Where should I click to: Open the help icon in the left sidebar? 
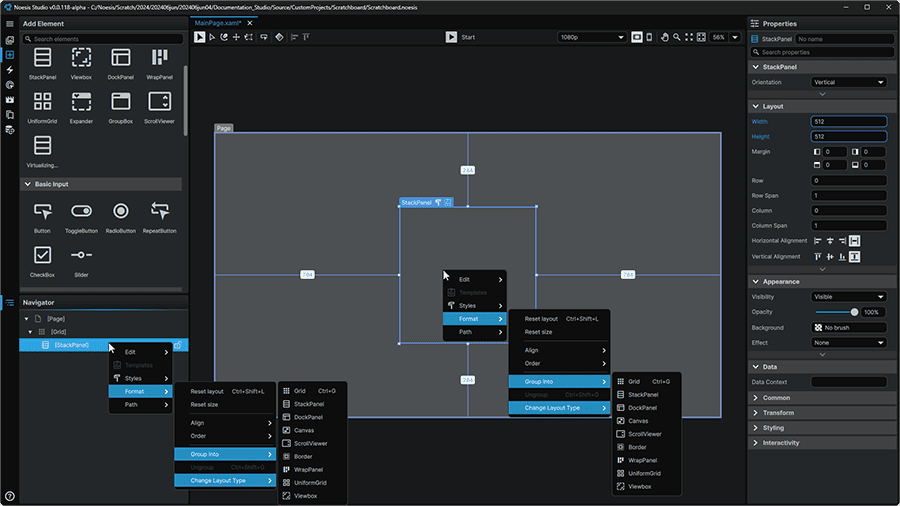pyautogui.click(x=10, y=496)
